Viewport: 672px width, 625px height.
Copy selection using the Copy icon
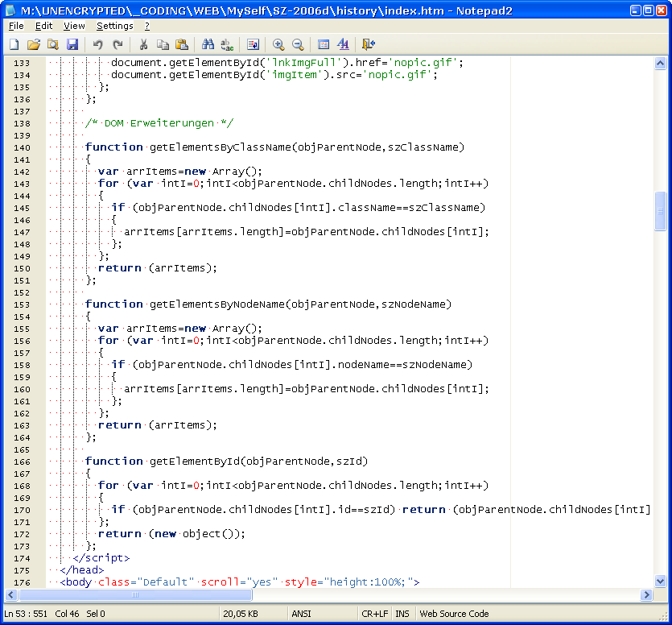pyautogui.click(x=163, y=44)
